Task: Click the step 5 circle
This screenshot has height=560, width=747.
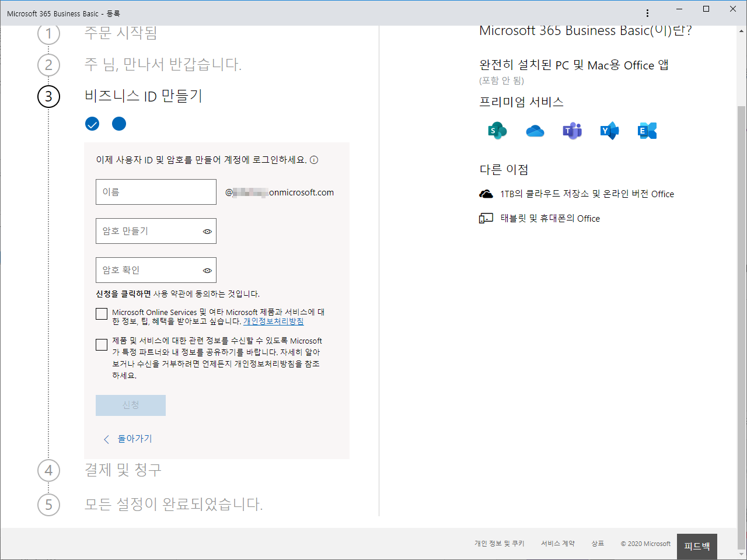Action: [49, 505]
